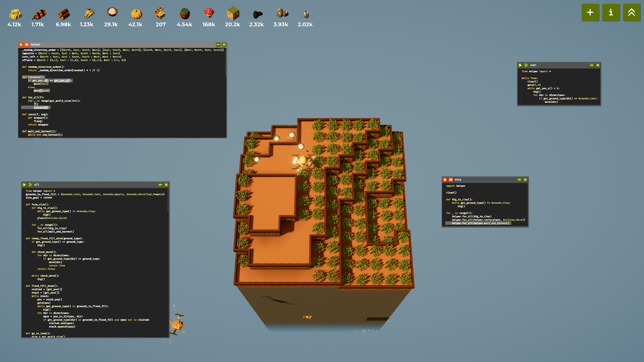This screenshot has width=644, height=362.
Task: Step through code in the all window
Action: click(30, 185)
